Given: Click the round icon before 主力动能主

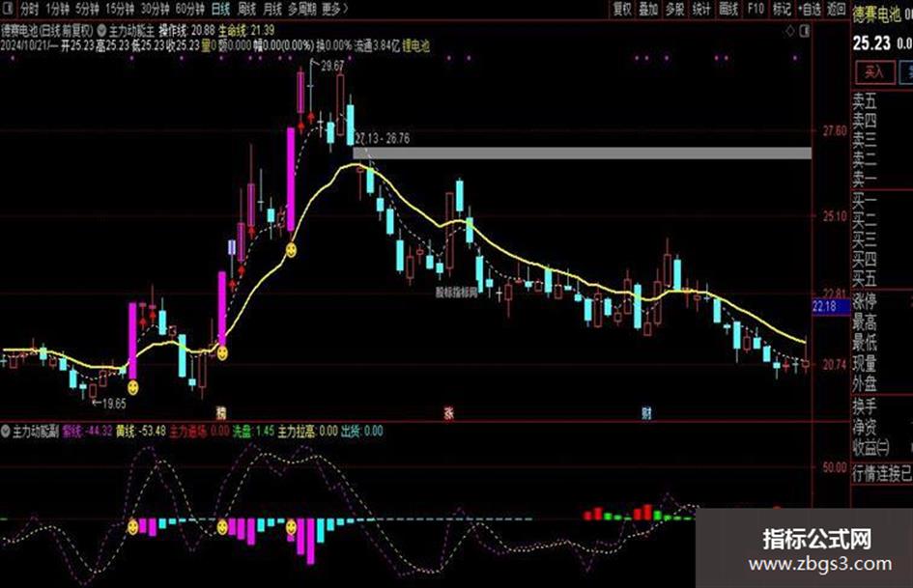Looking at the screenshot, I should [x=102, y=30].
